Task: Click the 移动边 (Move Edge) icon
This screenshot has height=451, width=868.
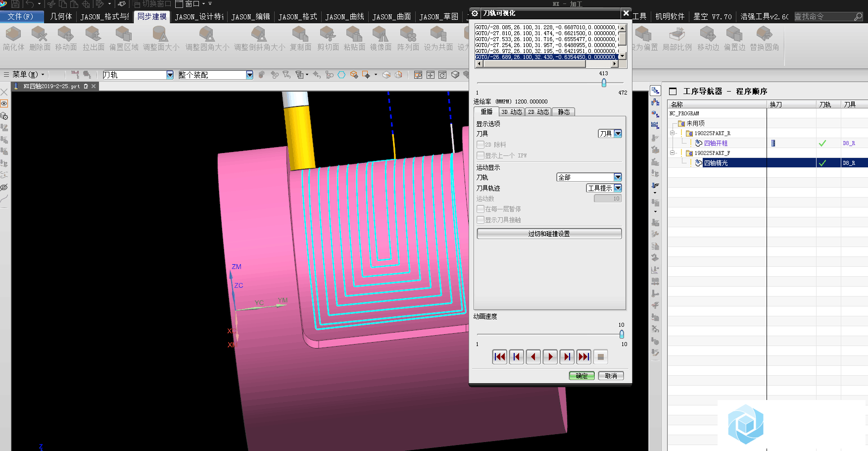Action: coord(708,34)
